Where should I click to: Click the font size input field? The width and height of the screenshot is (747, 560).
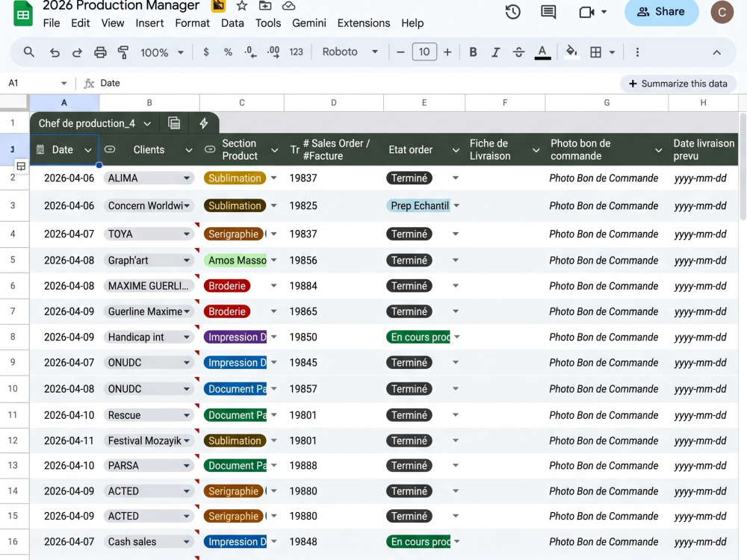tap(424, 52)
